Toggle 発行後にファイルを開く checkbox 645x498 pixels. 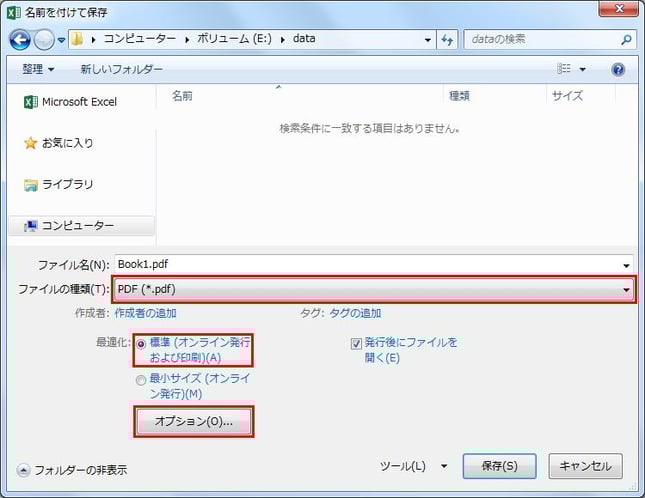tap(356, 343)
